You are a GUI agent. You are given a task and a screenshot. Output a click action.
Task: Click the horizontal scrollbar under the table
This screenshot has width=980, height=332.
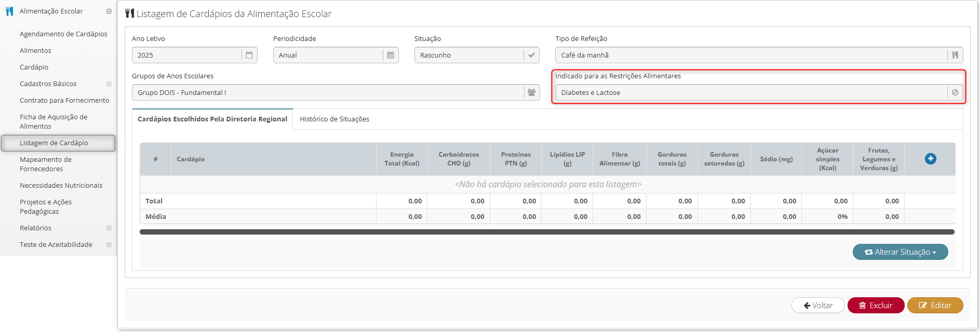[547, 232]
